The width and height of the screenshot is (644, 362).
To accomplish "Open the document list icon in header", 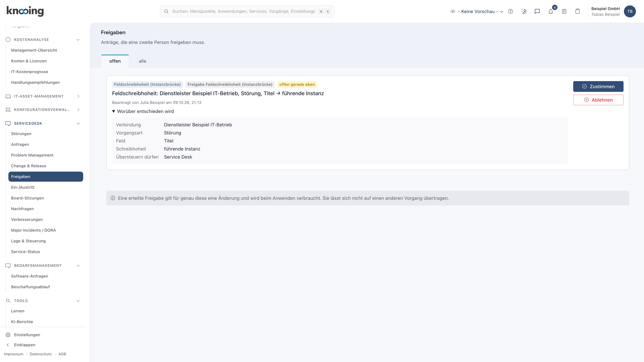I will (564, 12).
